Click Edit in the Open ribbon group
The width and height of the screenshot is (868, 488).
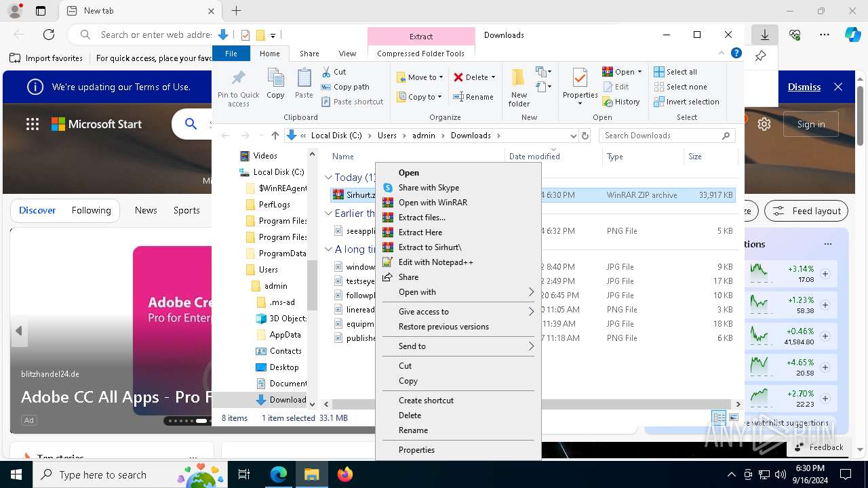tap(616, 87)
